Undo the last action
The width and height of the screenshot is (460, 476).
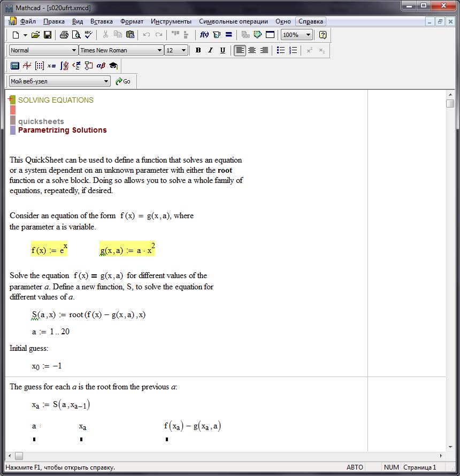147,35
